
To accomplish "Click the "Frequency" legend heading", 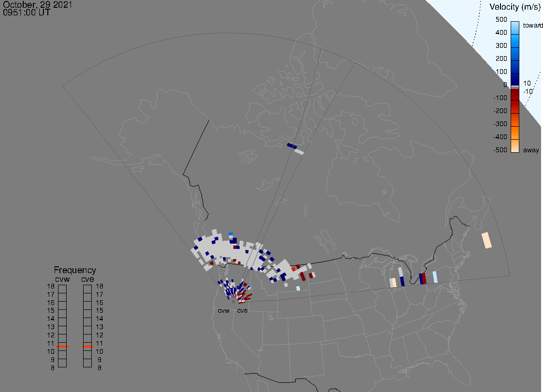I will click(75, 270).
